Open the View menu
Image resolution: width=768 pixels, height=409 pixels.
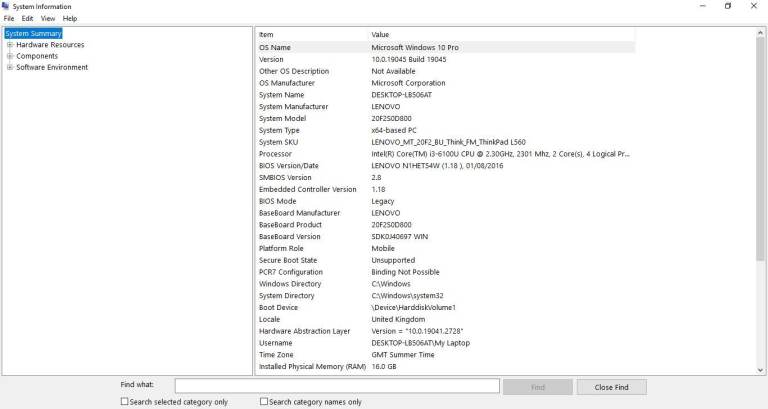point(48,18)
